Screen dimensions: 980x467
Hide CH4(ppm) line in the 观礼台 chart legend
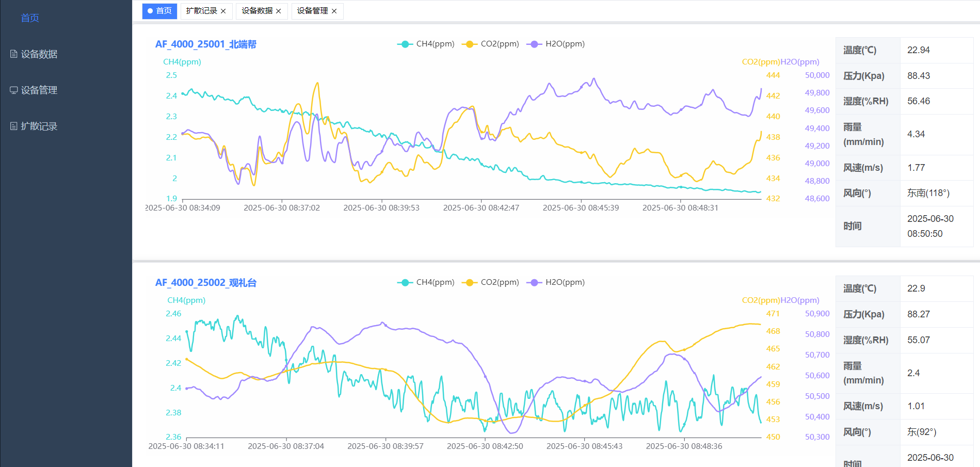tap(426, 282)
